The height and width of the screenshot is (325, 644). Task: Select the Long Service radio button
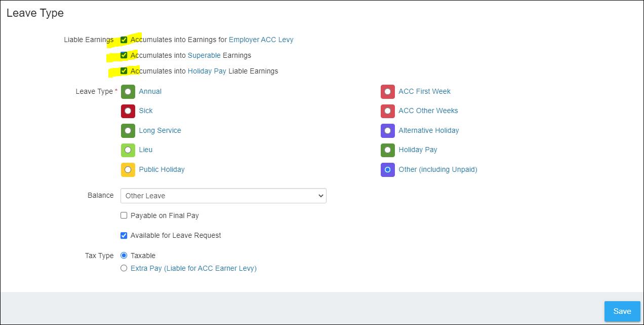pyautogui.click(x=128, y=131)
